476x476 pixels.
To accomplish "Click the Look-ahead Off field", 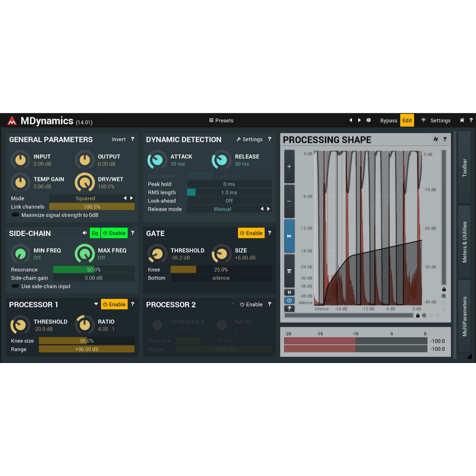I will click(229, 201).
